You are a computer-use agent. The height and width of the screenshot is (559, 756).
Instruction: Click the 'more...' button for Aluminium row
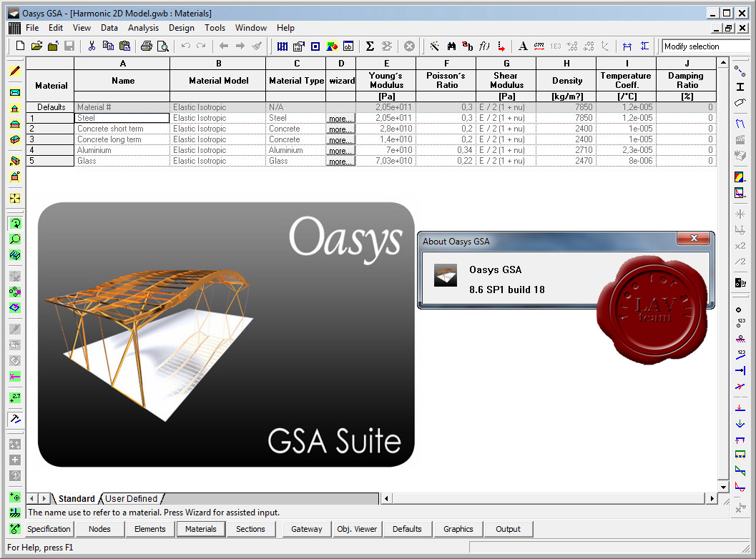point(340,151)
